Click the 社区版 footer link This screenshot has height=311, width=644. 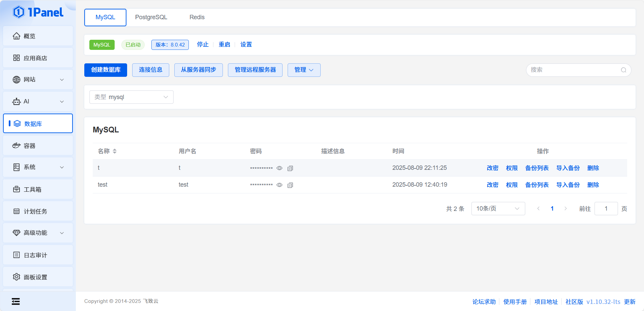[x=574, y=302]
